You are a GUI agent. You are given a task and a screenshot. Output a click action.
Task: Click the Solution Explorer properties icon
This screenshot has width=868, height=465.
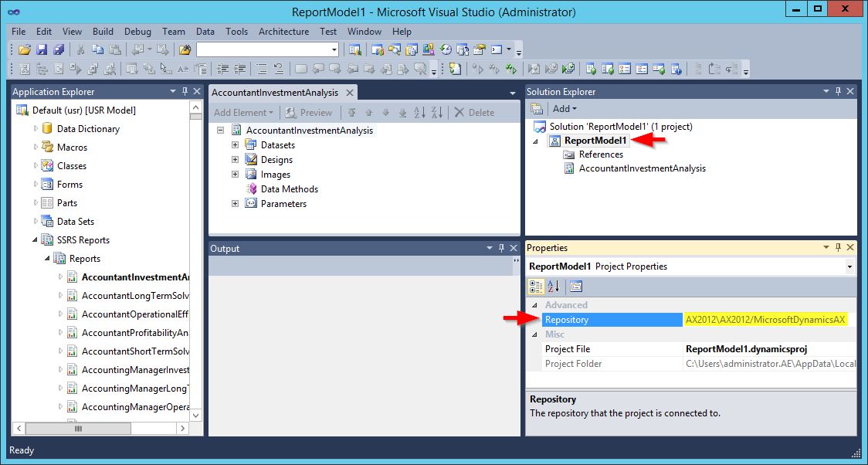click(536, 108)
